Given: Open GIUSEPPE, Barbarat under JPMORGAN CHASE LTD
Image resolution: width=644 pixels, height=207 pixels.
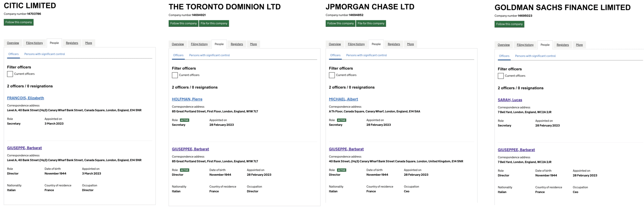Looking at the screenshot, I should click(x=346, y=149).
